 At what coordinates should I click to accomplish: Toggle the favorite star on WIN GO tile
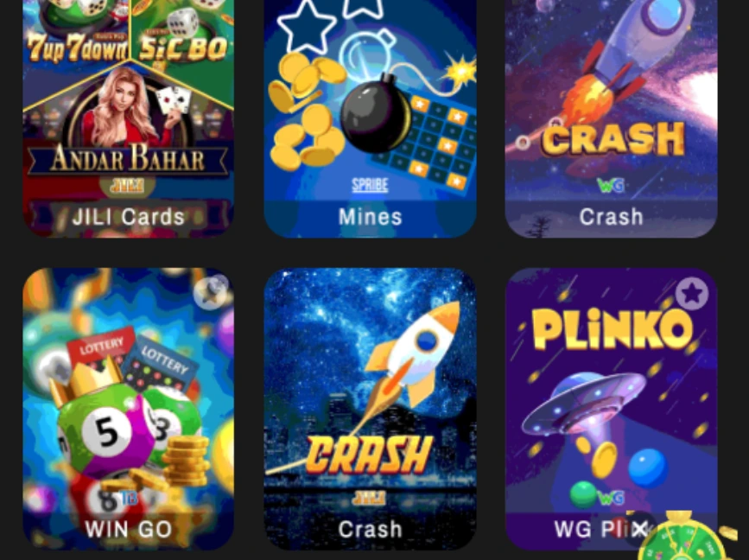[x=211, y=292]
